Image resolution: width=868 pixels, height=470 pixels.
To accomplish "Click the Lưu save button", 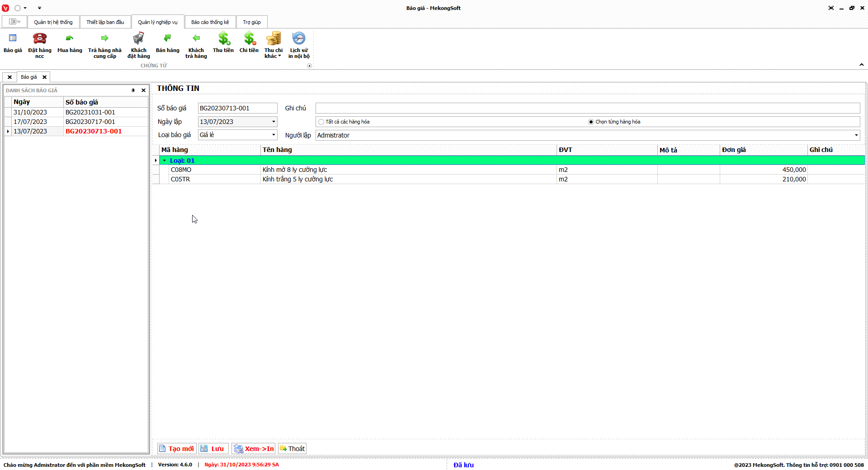I will tap(214, 449).
